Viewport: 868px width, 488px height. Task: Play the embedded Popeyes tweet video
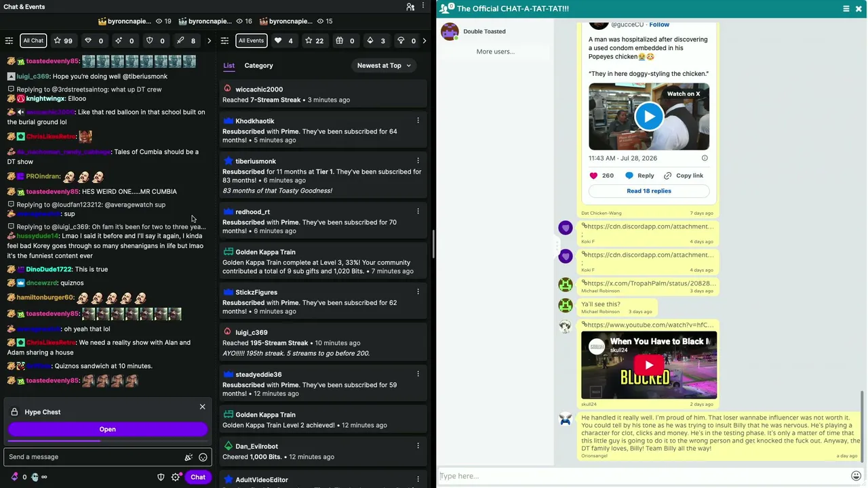click(649, 117)
